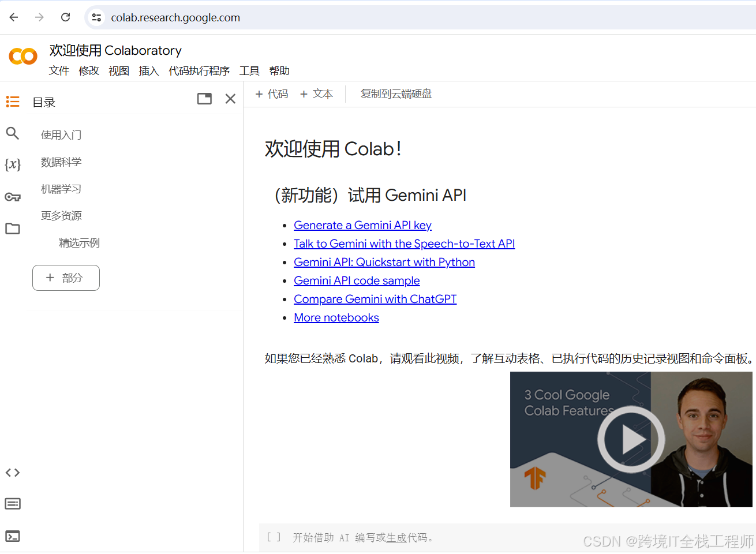Add a text cell with + 文本
This screenshot has height=554, width=756.
point(317,94)
